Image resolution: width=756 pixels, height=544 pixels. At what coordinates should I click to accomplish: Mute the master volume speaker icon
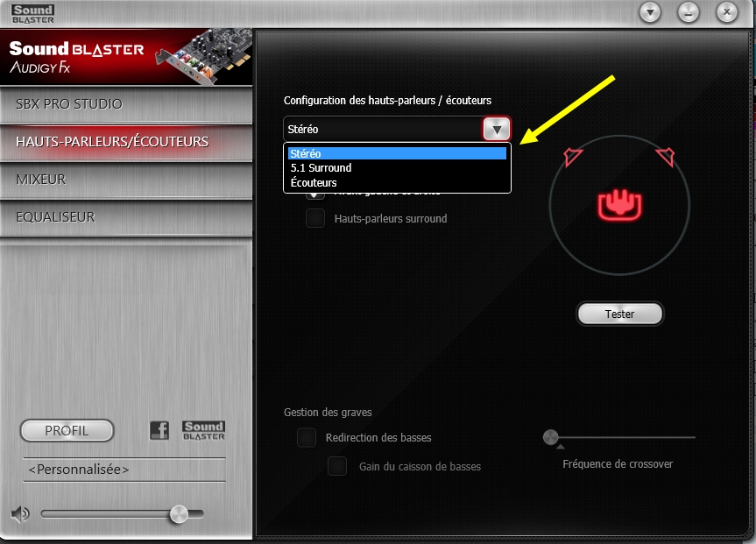[20, 514]
